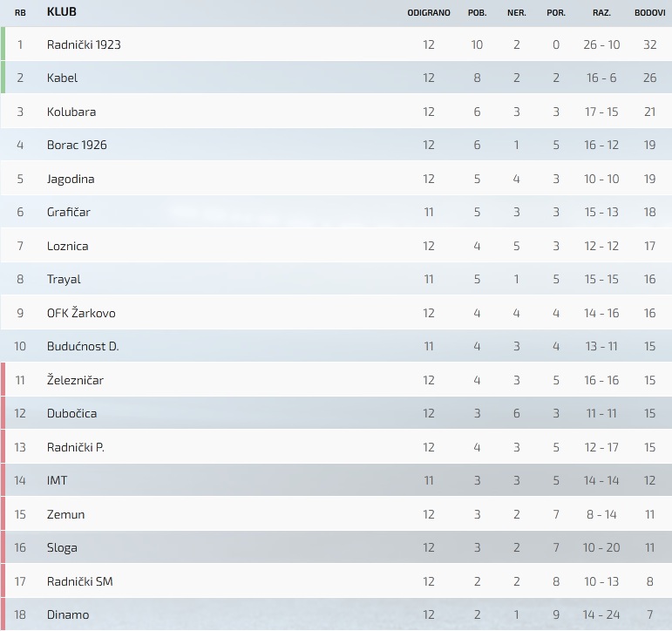Open OFK Žarkovo club entry
Image resolution: width=672 pixels, height=631 pixels.
pos(81,313)
